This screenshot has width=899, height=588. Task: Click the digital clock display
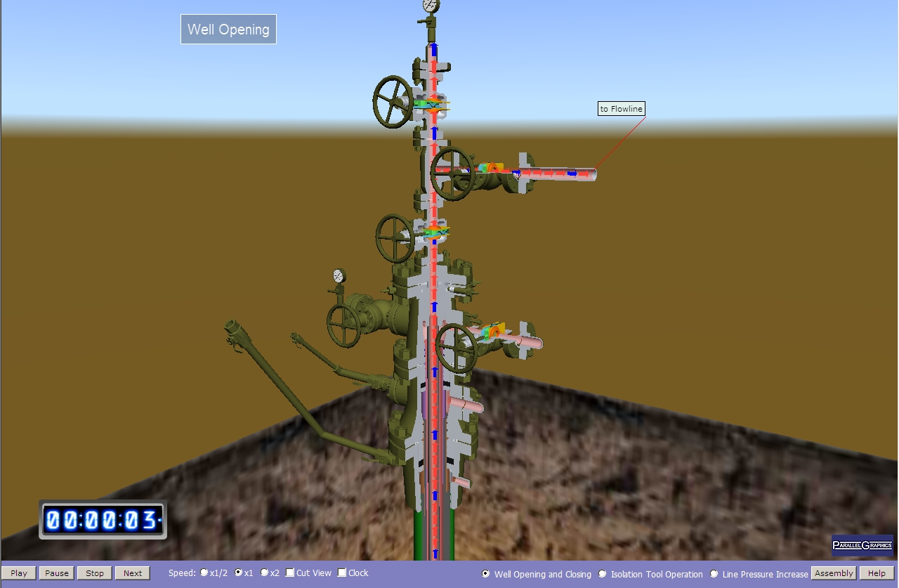pyautogui.click(x=103, y=521)
